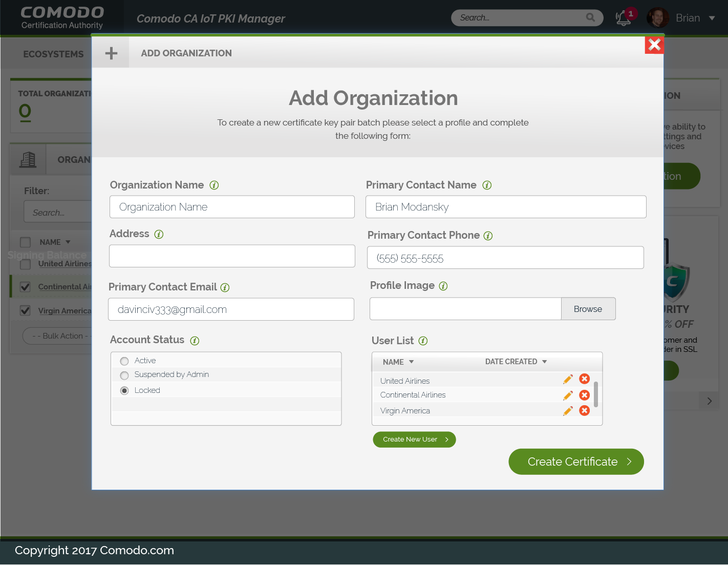
Task: Click the plus icon beside Add Organization header
Action: [111, 53]
